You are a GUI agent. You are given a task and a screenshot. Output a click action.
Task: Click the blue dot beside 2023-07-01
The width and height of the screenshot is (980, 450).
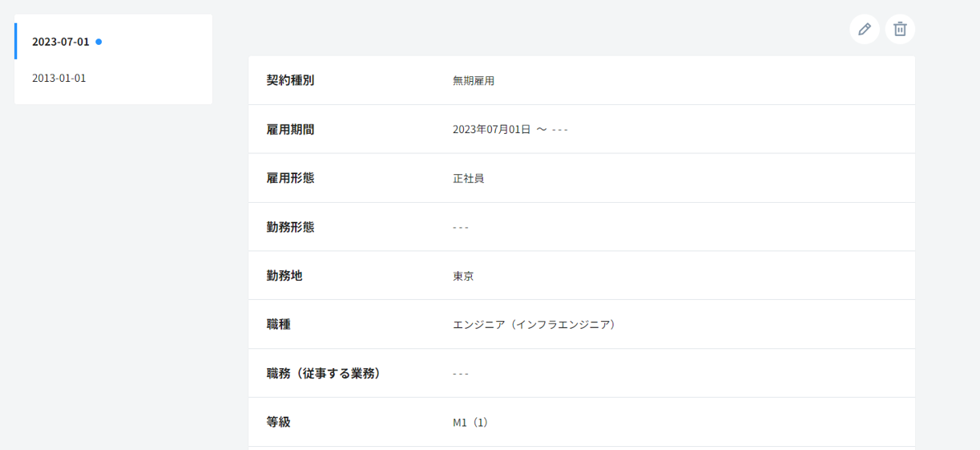tap(99, 42)
